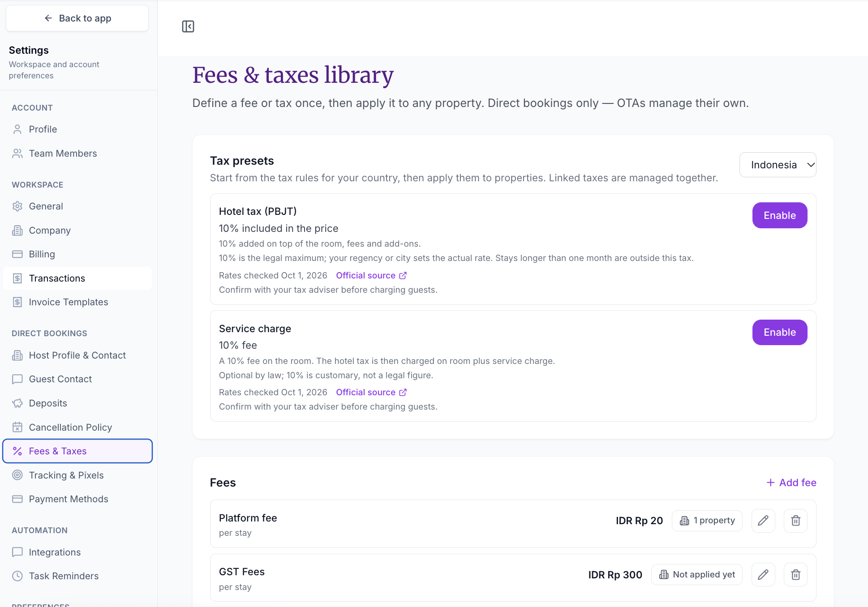The image size is (868, 607).
Task: Collapse the sidebar panel icon
Action: [x=188, y=26]
